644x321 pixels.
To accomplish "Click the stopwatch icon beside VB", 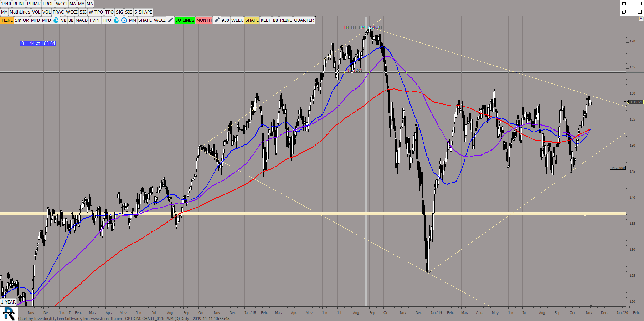I will tap(56, 20).
